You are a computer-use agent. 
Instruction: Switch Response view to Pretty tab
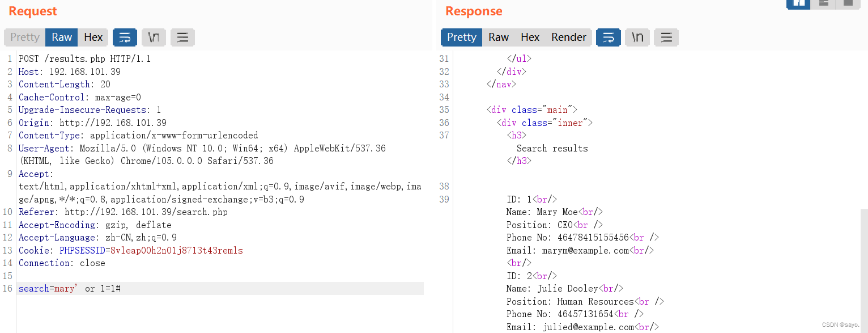[462, 37]
